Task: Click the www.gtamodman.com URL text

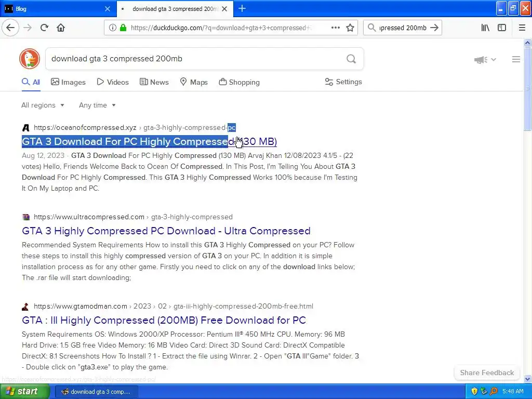Action: pos(81,307)
